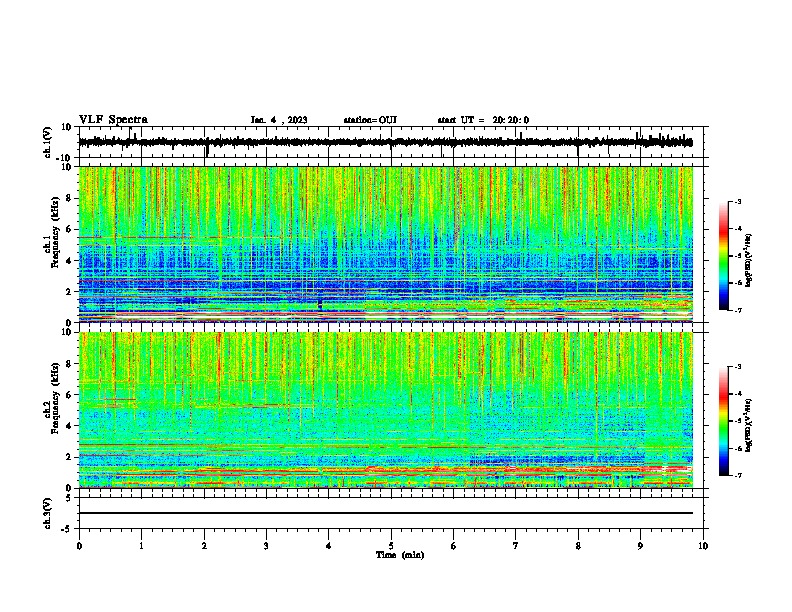Click the "5" tick on ch.3(V) axis

coord(70,497)
